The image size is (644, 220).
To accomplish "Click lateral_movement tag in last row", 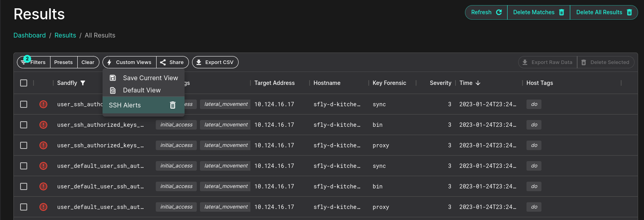I will [226, 207].
